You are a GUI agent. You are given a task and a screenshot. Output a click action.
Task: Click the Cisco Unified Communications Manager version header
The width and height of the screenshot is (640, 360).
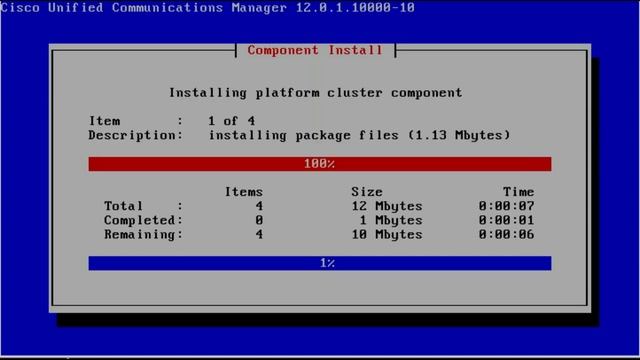point(208,7)
